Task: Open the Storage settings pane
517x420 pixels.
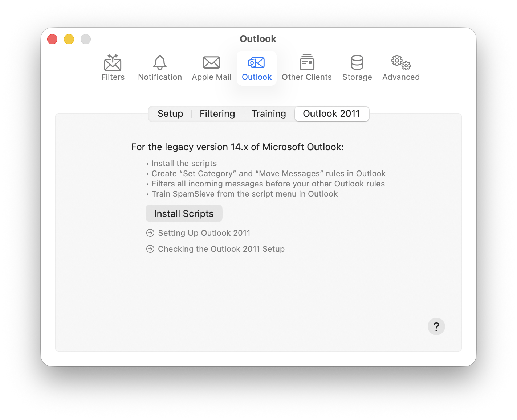Action: tap(357, 67)
